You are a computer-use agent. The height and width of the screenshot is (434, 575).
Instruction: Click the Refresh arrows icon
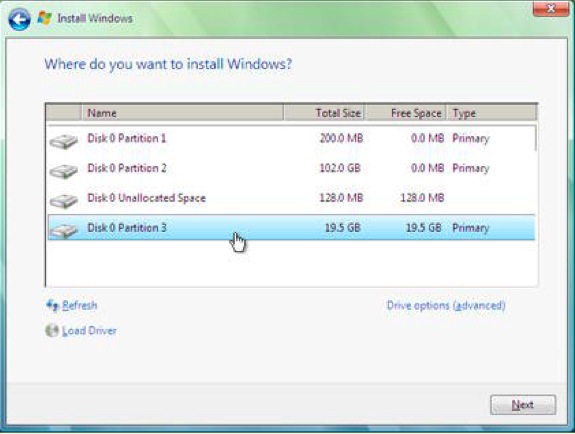52,305
